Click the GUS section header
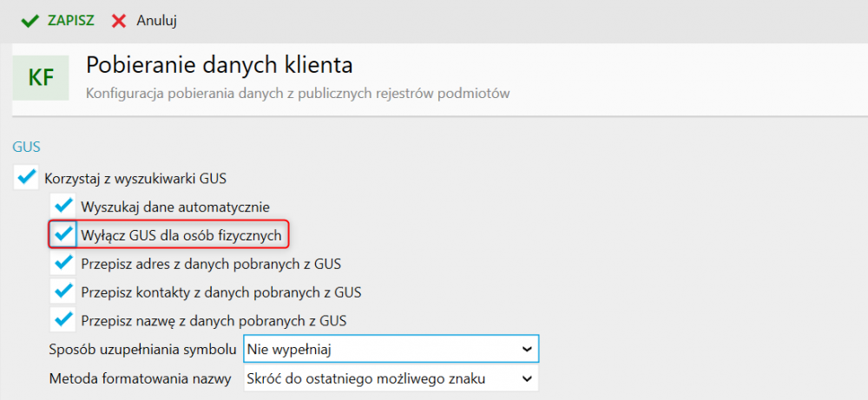Viewport: 868px width, 400px height. click(27, 148)
